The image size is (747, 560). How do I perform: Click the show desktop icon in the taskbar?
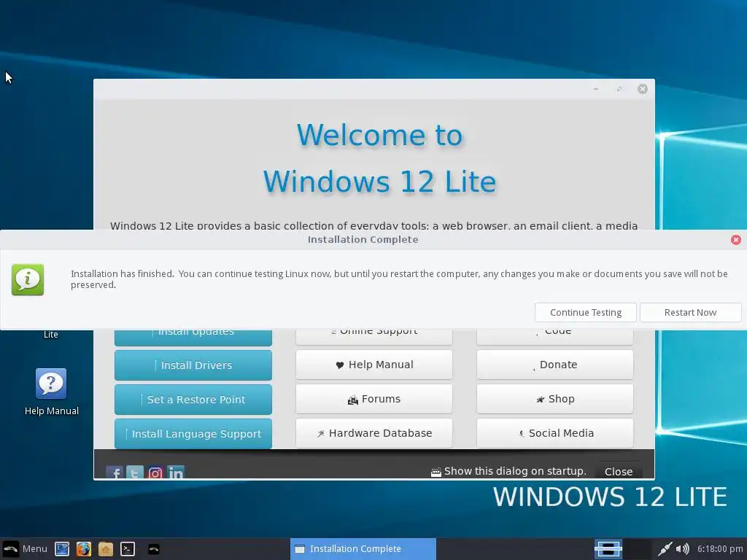click(62, 549)
